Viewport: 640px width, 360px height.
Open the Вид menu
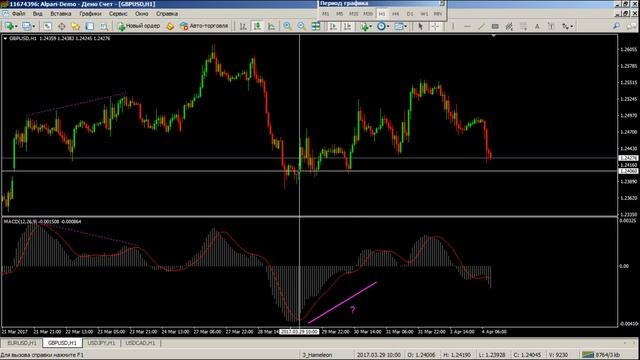tap(38, 13)
